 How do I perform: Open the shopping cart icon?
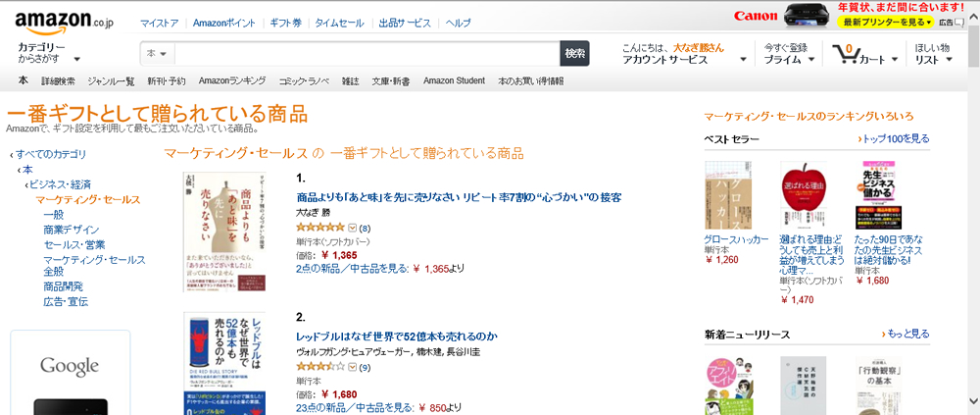(x=845, y=54)
